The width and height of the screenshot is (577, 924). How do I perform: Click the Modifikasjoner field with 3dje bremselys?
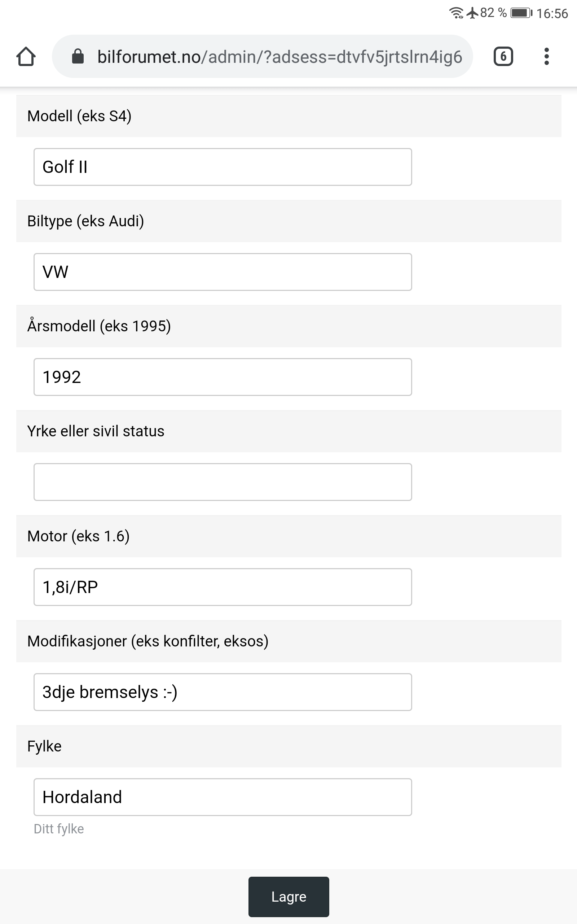[223, 692]
